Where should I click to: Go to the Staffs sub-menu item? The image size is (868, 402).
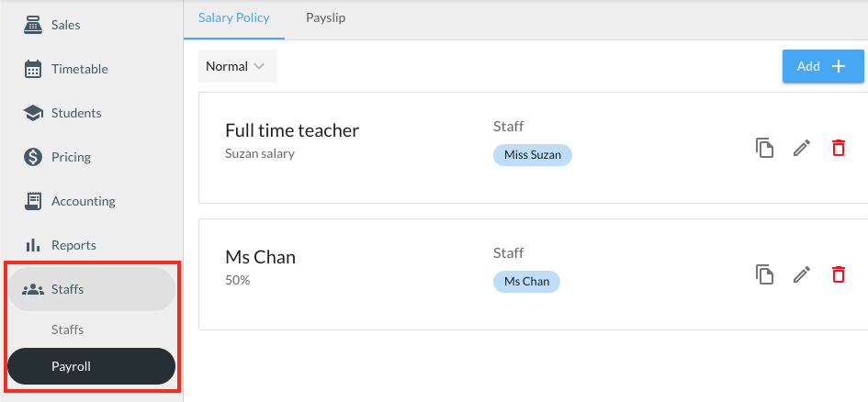coord(68,329)
